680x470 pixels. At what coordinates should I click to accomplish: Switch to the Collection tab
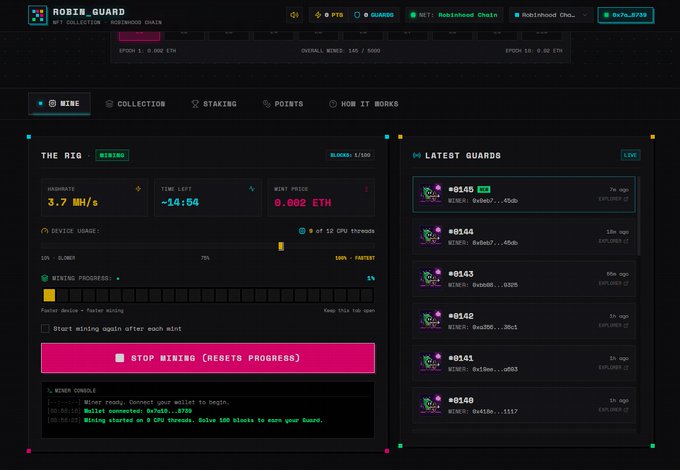pyautogui.click(x=135, y=104)
